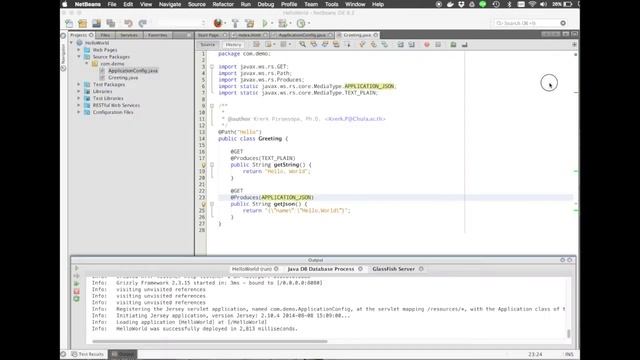640x360 pixels.
Task: Click the Output horizontal scrollbar
Action: tap(210, 341)
